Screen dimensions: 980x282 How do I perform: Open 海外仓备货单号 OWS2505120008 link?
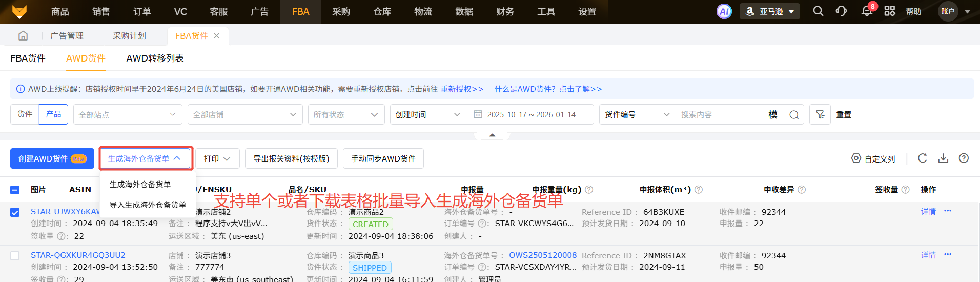tap(543, 255)
